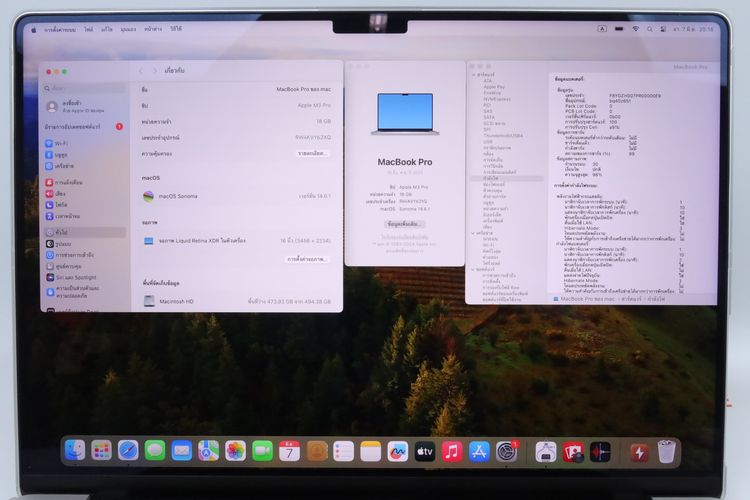Launch Freeform from the Dock
Viewport: 750px width, 500px height.
pos(397,451)
